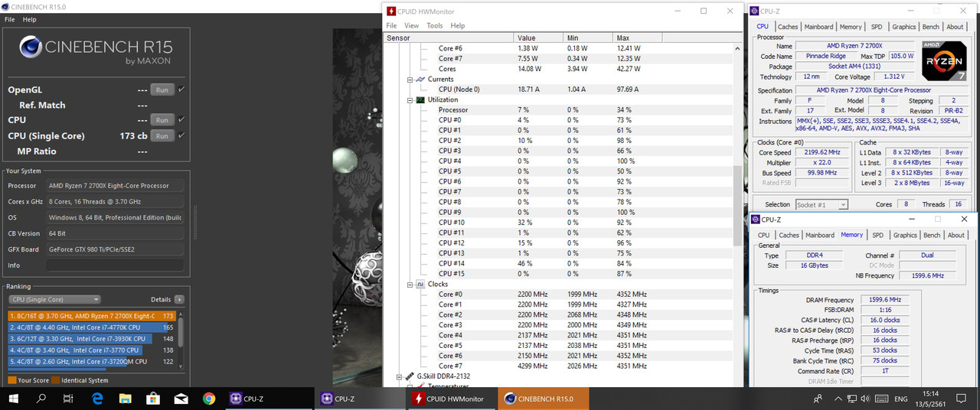Click the HWMonitor title bar lightning icon
This screenshot has height=410, width=980.
coord(391,11)
